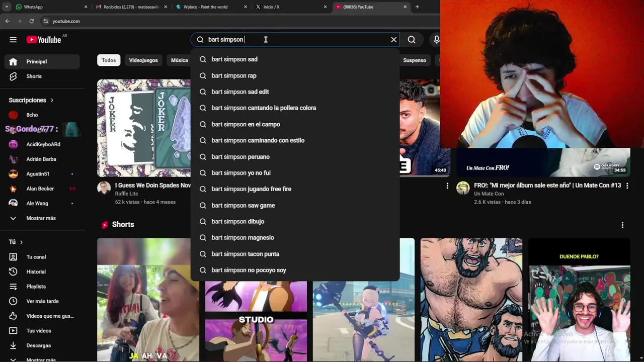The image size is (644, 362).
Task: Choose 'bart simpson caminando con estilo'
Action: tap(295, 140)
